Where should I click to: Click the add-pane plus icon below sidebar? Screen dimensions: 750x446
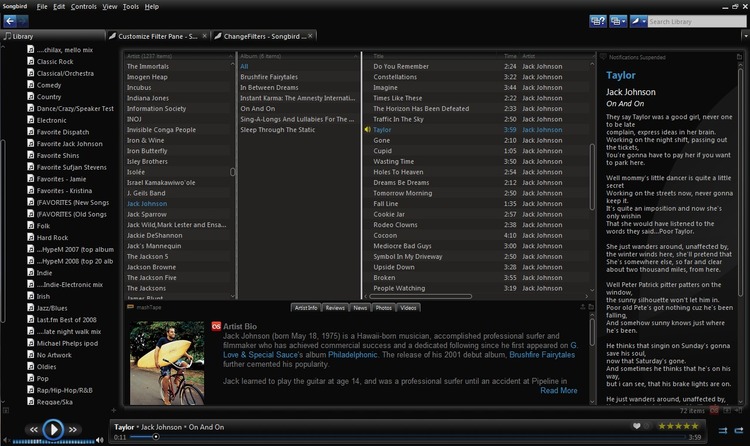pos(113,410)
